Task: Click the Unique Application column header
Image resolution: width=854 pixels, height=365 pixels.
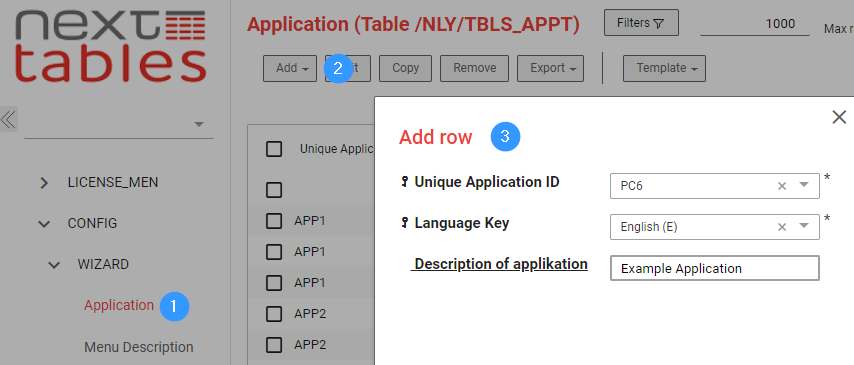Action: (x=336, y=149)
